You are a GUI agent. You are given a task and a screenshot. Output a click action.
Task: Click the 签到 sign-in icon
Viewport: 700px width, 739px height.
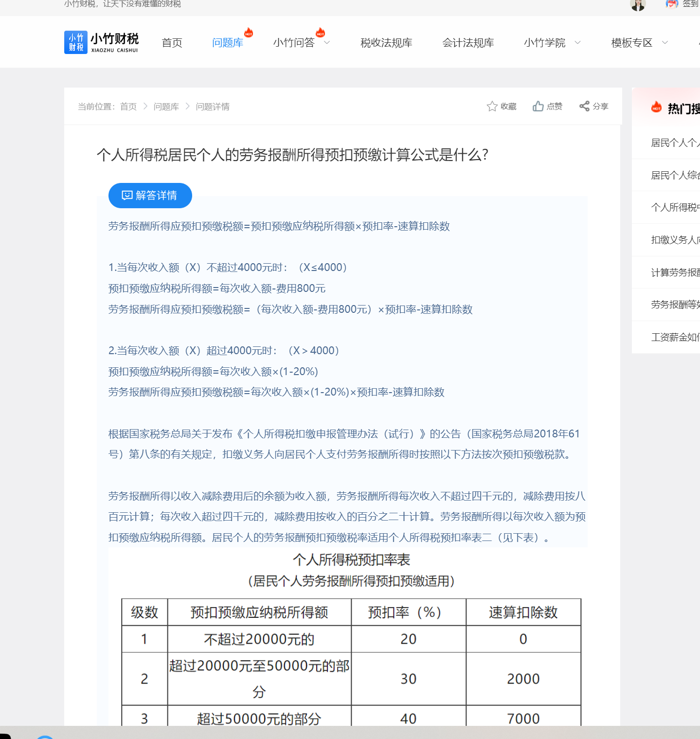(x=672, y=4)
